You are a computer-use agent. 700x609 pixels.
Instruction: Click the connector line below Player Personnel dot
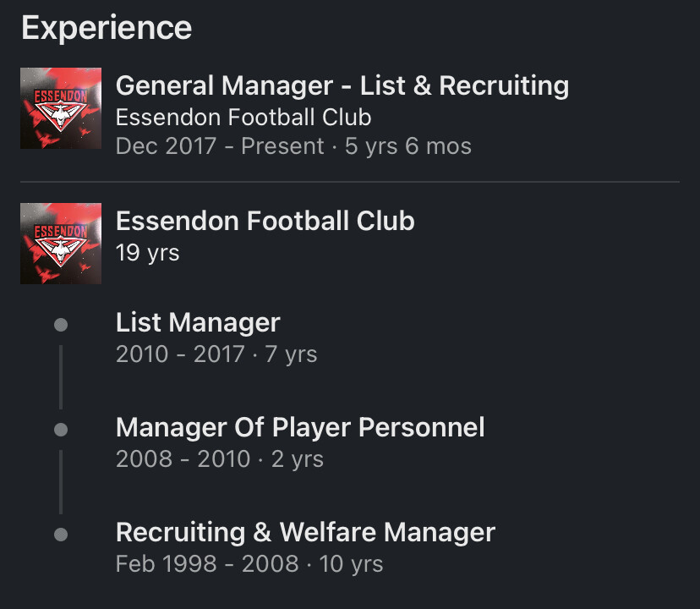(x=61, y=482)
